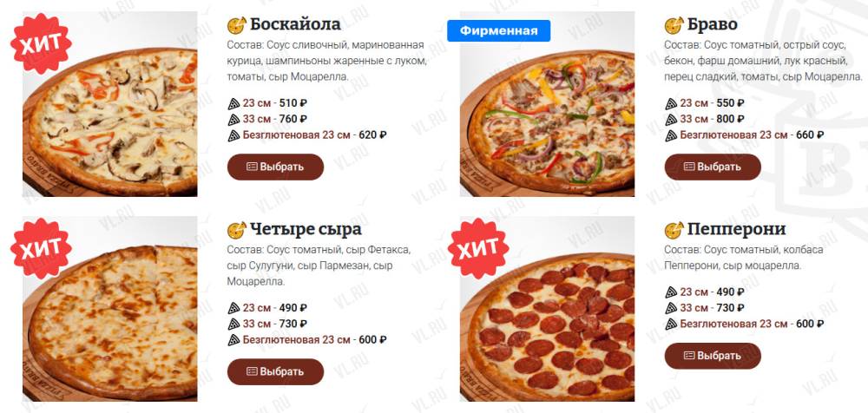
Task: Choose Браво pizza via Выбрать button
Action: 713,167
